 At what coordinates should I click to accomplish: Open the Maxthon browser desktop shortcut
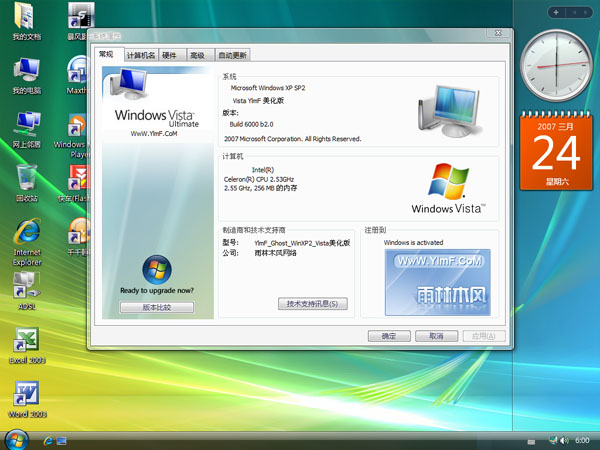pyautogui.click(x=78, y=75)
